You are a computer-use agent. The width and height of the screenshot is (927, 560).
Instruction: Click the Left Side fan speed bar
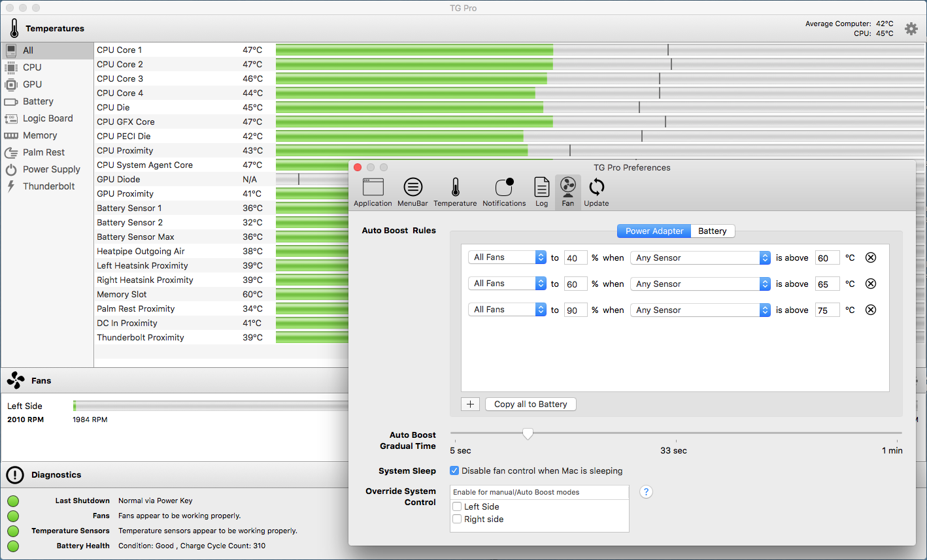[211, 406]
